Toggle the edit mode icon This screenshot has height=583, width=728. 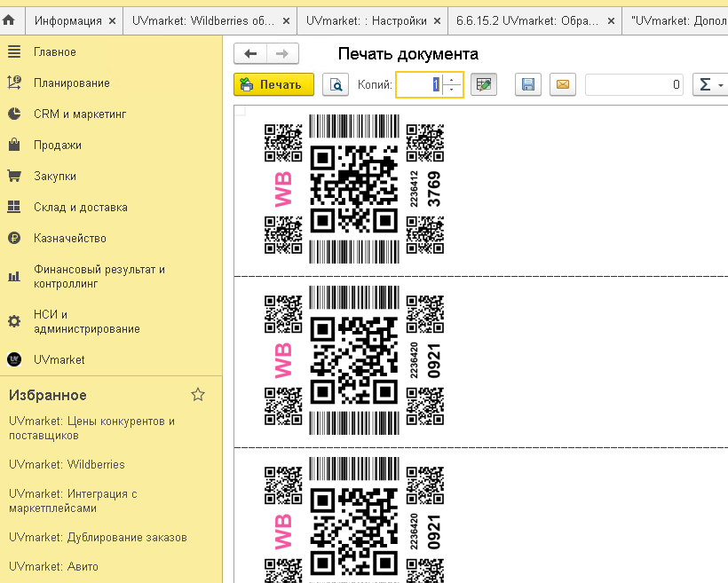point(484,84)
